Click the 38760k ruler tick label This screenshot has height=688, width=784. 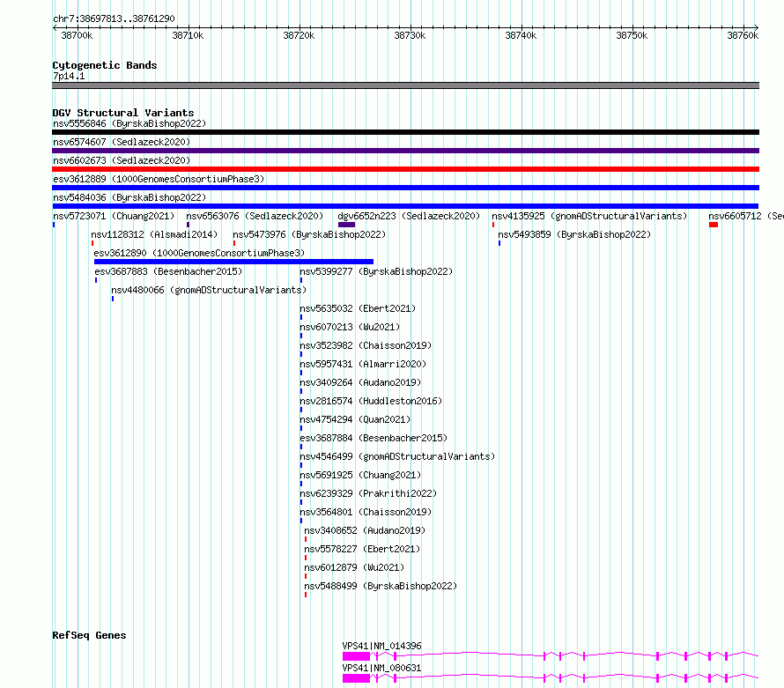tap(743, 35)
